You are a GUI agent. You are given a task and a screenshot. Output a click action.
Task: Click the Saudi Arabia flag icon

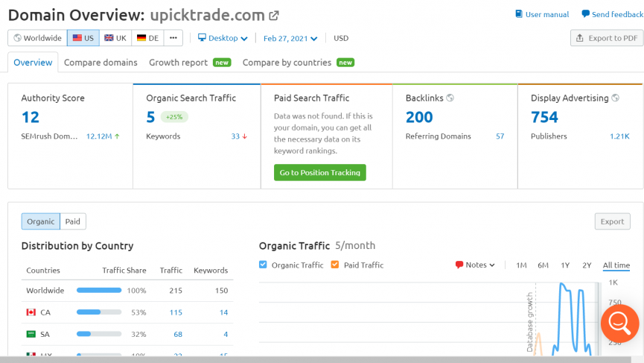(x=31, y=334)
